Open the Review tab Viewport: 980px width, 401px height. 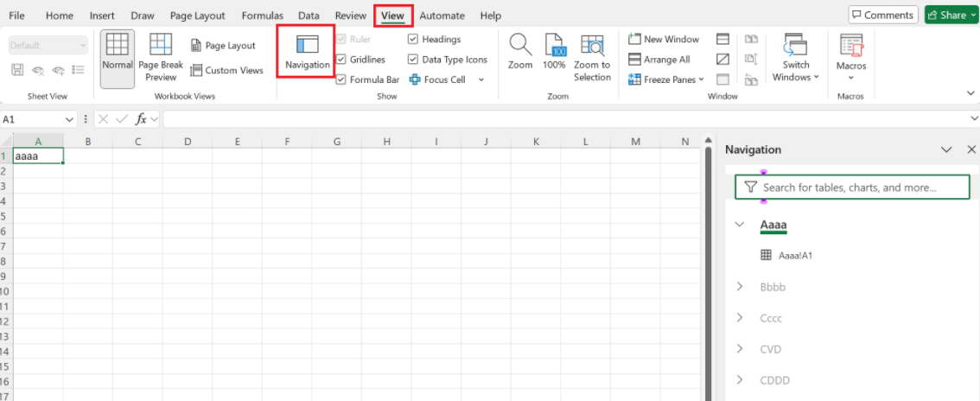(x=351, y=16)
